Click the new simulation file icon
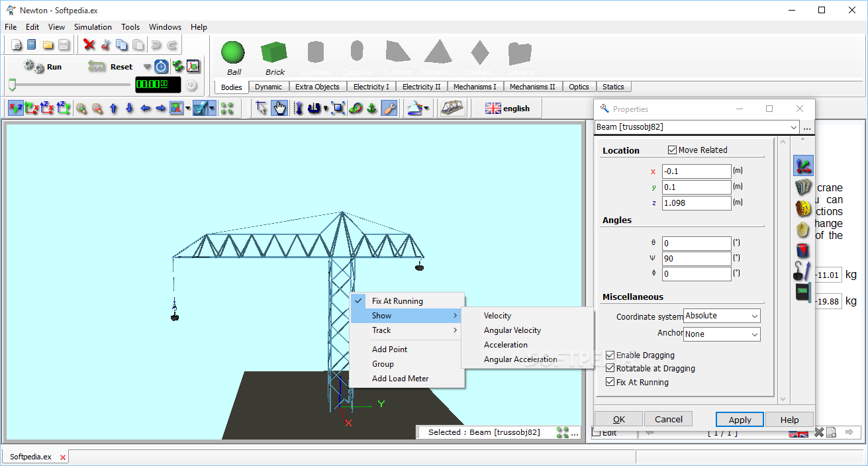868x466 pixels. pyautogui.click(x=17, y=45)
